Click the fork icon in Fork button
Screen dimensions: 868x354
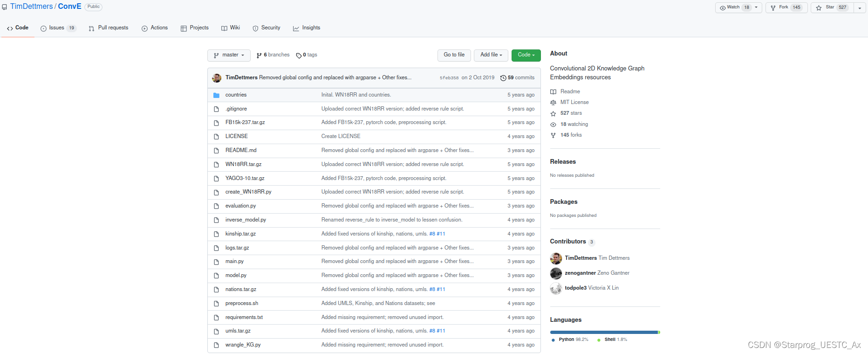(x=773, y=8)
